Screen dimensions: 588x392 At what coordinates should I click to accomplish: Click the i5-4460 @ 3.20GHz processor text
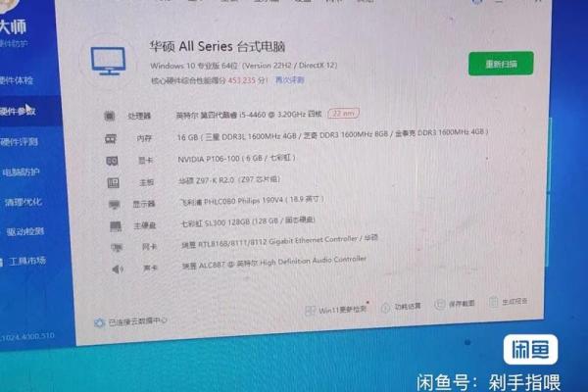(249, 115)
